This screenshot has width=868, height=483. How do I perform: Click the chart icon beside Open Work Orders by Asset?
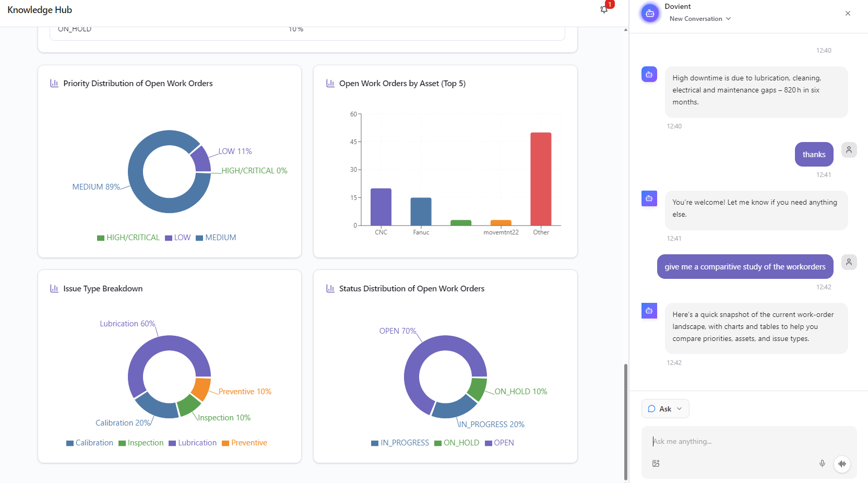pyautogui.click(x=330, y=83)
